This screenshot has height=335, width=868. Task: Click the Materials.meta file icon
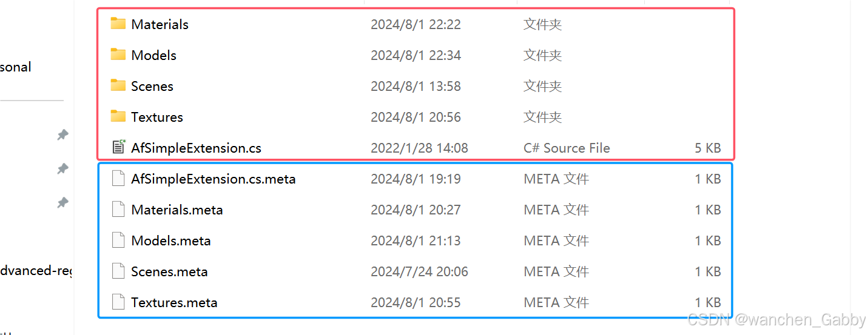pos(118,210)
